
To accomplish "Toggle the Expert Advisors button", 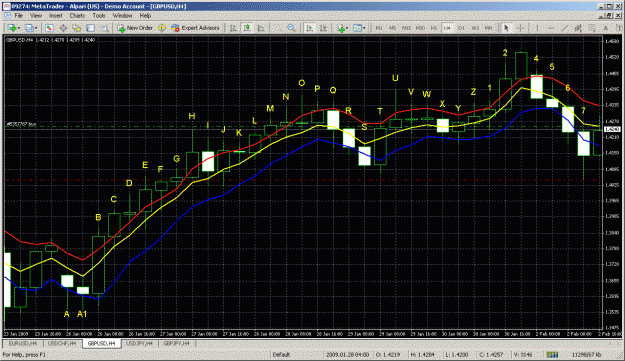I will tap(195, 28).
